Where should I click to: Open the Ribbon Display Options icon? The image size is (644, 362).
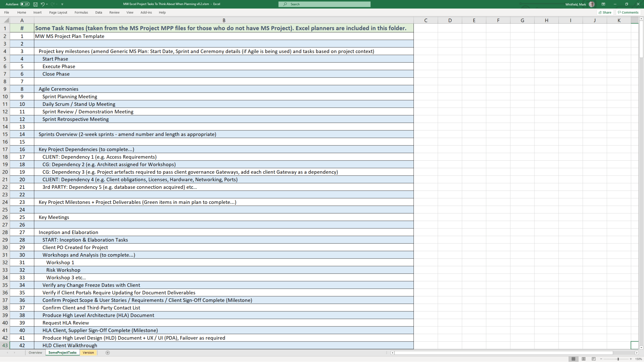[603, 4]
